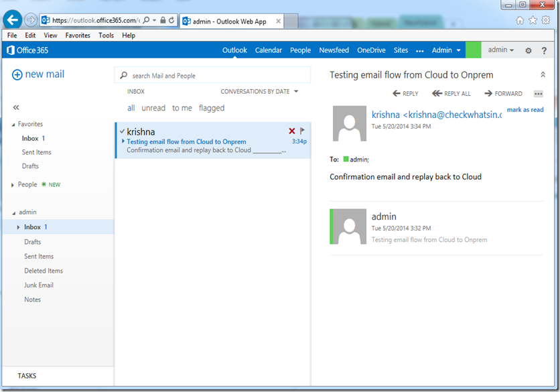The image size is (560, 392).
Task: Click the browser back arrow button
Action: [13, 20]
